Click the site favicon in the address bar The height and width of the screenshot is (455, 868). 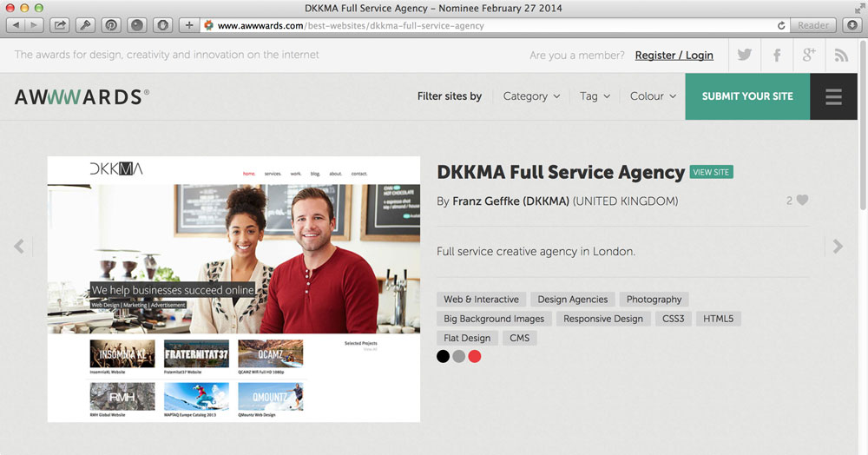pos(208,25)
